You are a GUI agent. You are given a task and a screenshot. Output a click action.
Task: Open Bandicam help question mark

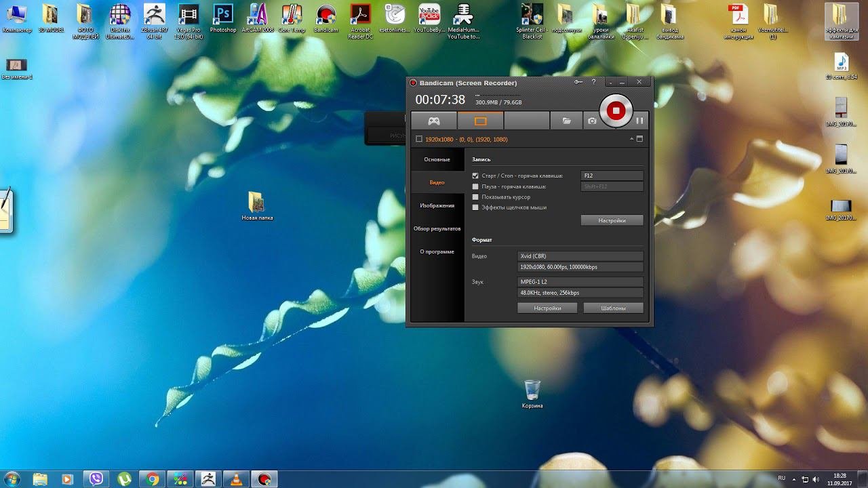594,82
